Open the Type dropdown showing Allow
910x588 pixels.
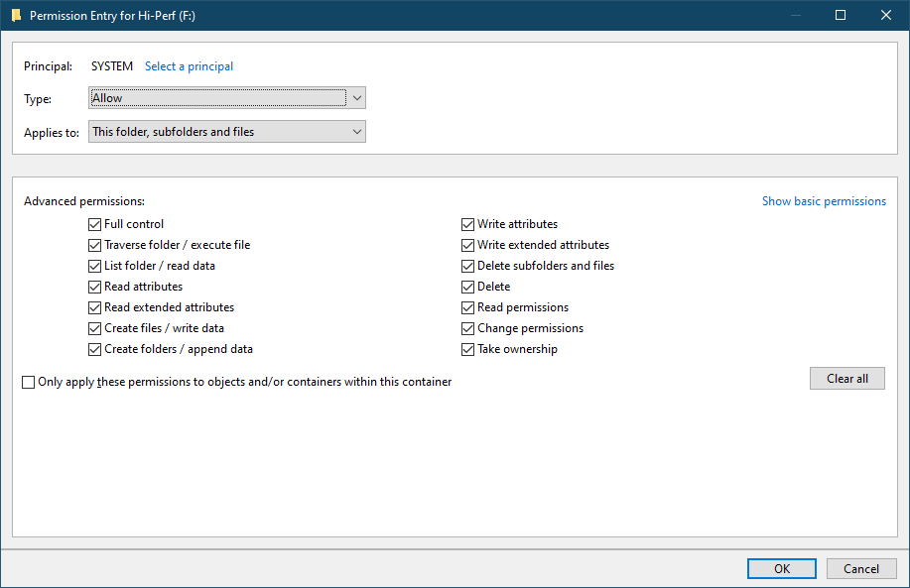(x=227, y=98)
